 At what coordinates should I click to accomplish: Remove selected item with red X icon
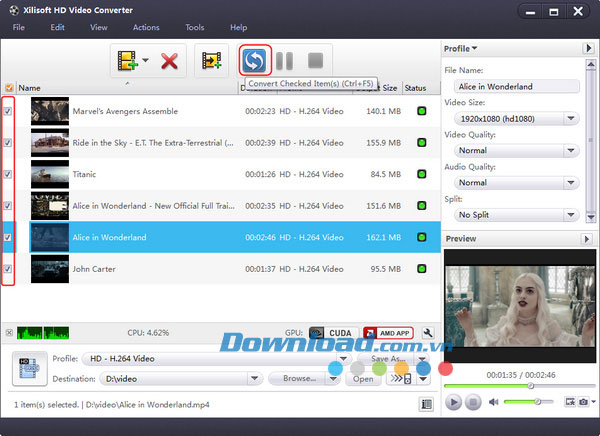[169, 61]
